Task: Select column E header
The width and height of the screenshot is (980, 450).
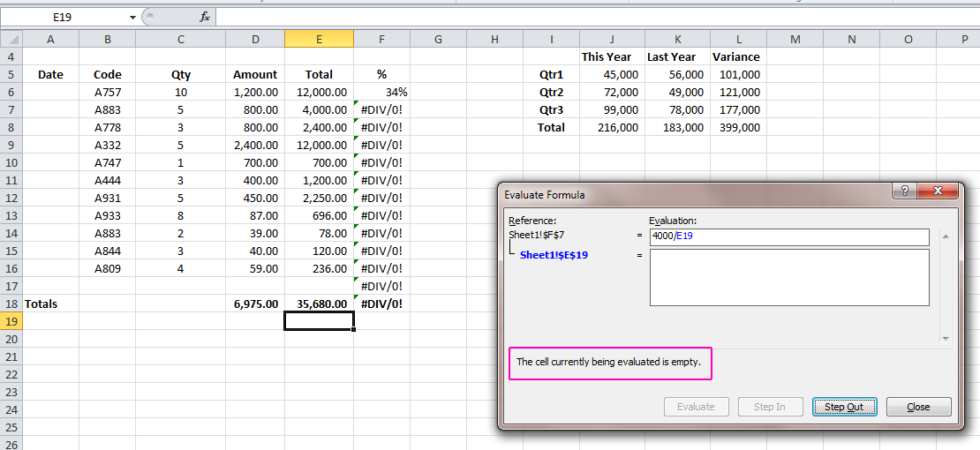Action: point(319,40)
